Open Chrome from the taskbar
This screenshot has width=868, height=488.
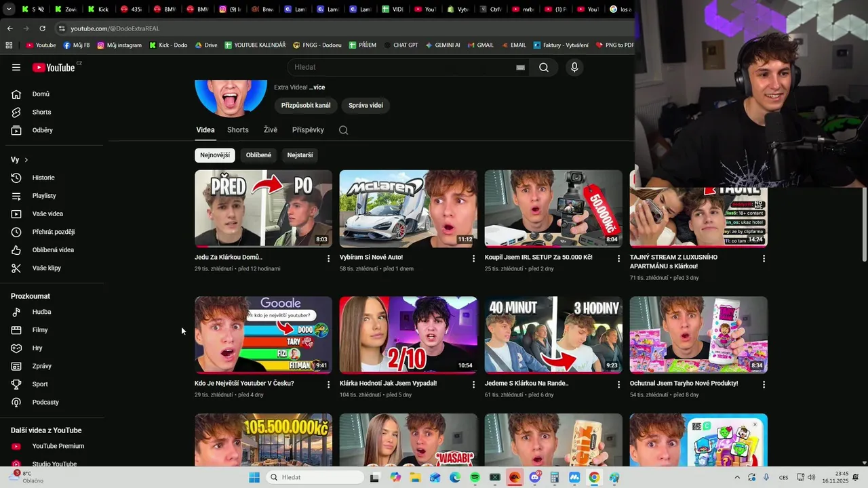click(594, 477)
